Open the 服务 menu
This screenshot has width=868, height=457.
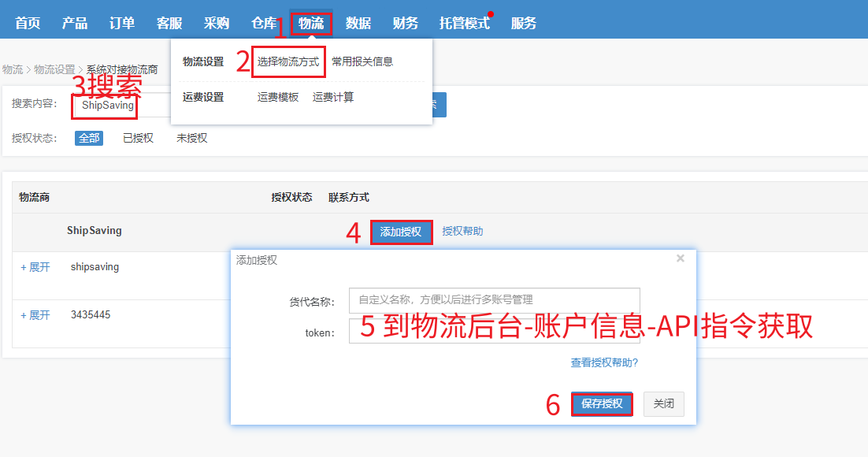pos(524,24)
